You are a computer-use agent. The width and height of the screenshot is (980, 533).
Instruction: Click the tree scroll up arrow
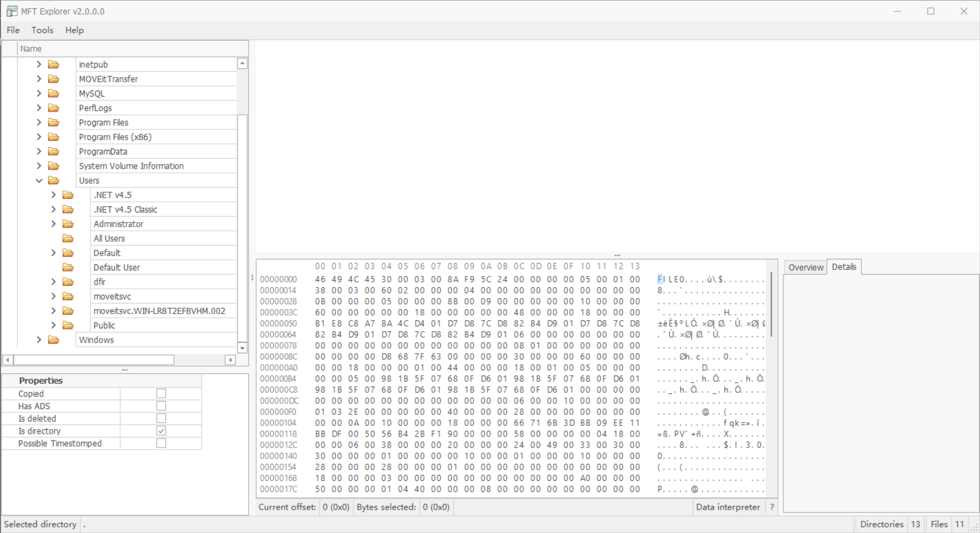click(x=242, y=63)
